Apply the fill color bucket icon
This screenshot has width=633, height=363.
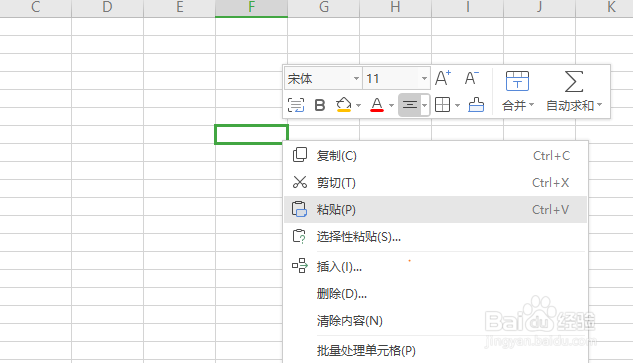[x=344, y=105]
